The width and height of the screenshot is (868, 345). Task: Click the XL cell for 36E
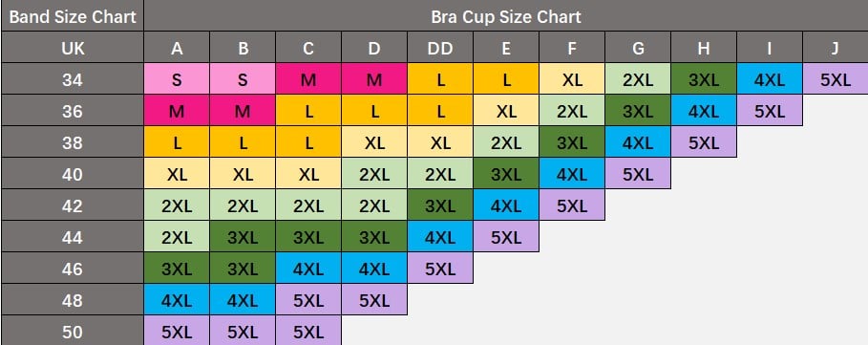click(x=506, y=110)
